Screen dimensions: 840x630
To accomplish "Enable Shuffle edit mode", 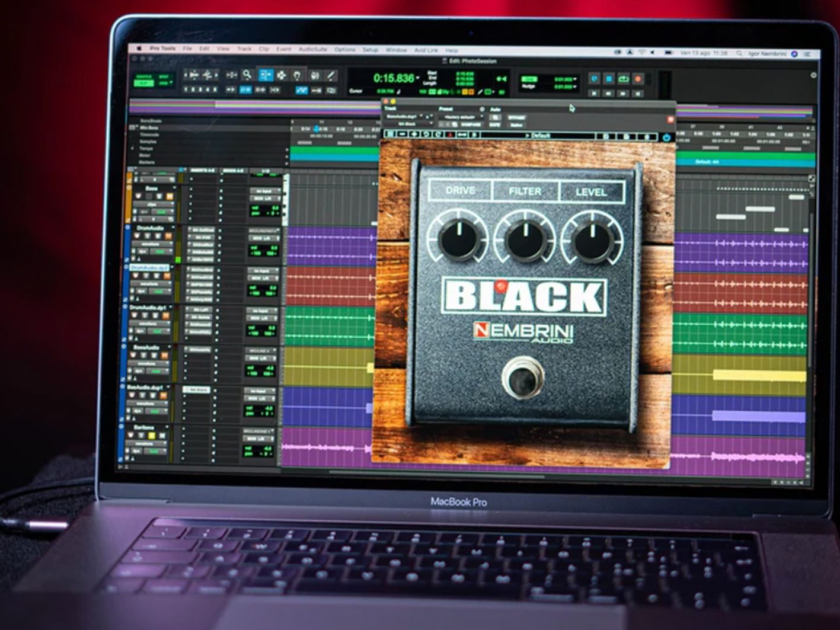I will tap(143, 76).
